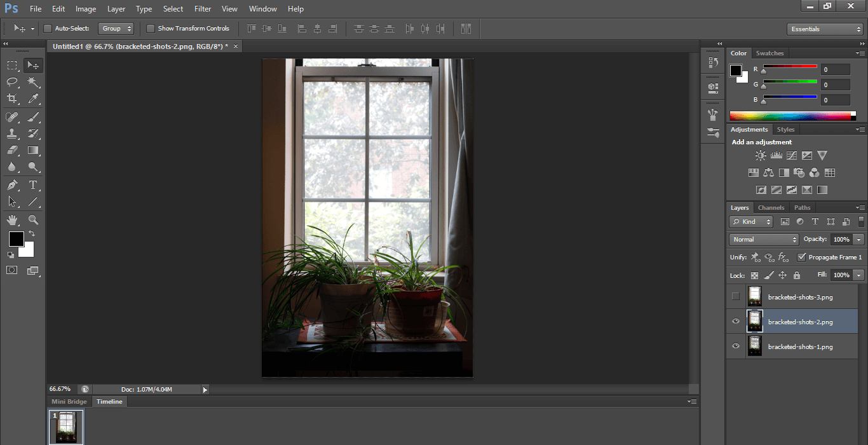Viewport: 868px width, 445px height.
Task: Select the Brush tool in toolbox
Action: click(34, 116)
